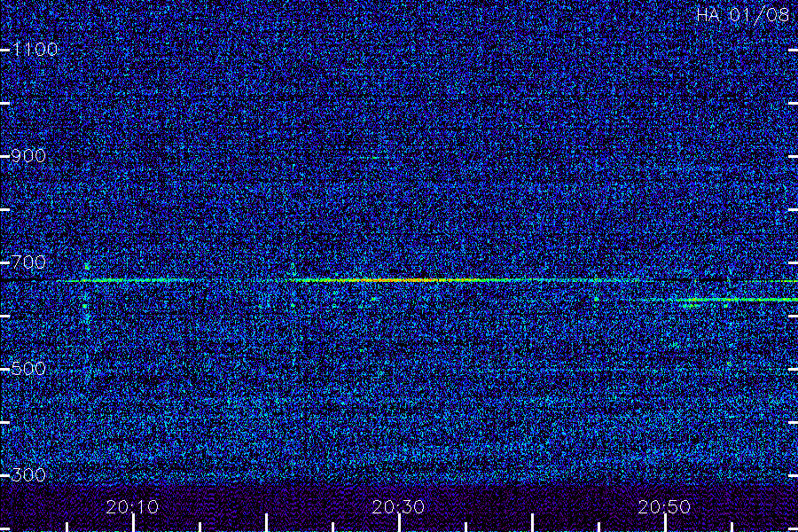Click the bright red-orange peak of the spectral line
The width and height of the screenshot is (798, 532).
tap(402, 280)
